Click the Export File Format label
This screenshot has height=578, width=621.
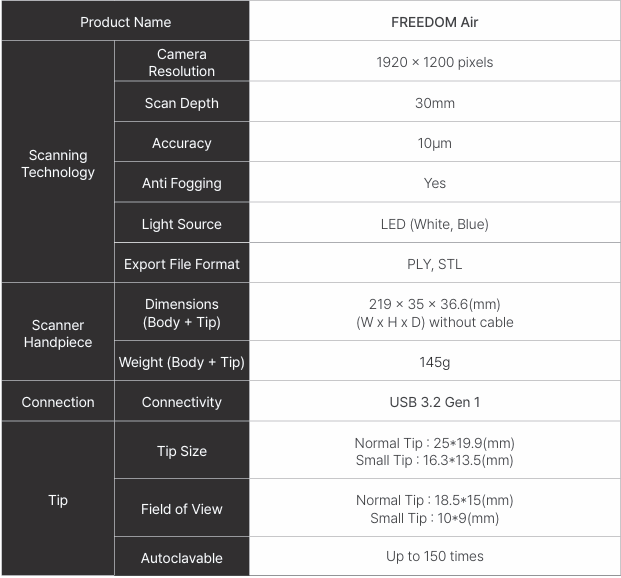[181, 265]
